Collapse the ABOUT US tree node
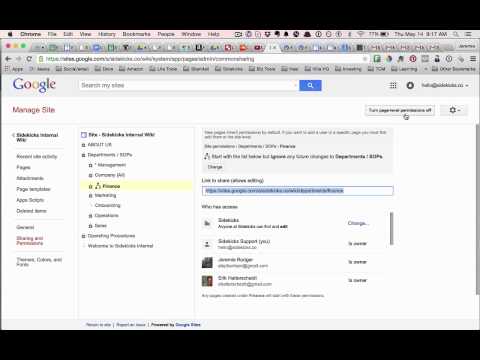The image size is (480, 360). point(83,145)
